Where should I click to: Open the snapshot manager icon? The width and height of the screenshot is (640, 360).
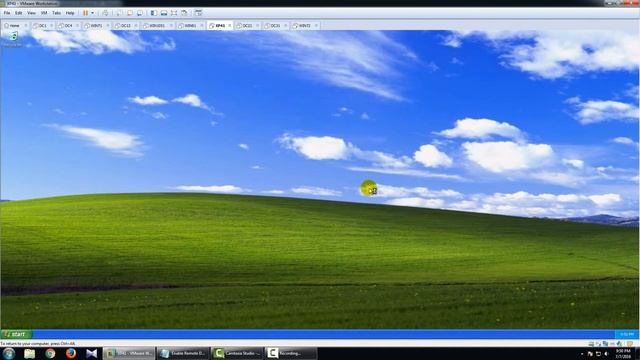click(140, 13)
